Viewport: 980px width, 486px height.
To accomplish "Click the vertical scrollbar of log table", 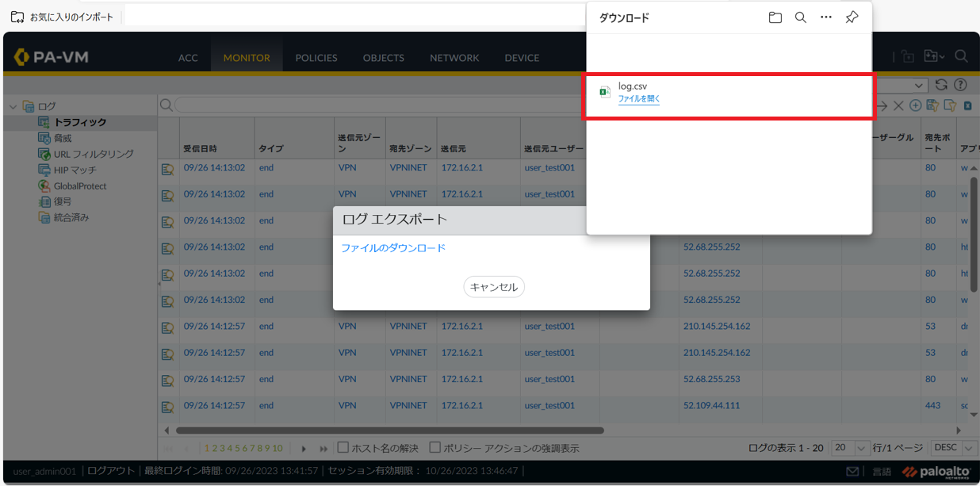I will coord(974,234).
